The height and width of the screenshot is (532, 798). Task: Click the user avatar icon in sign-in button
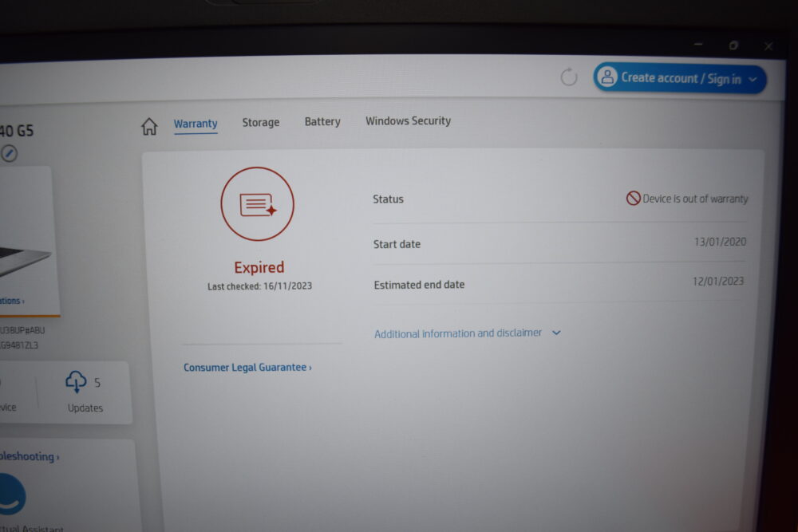[607, 77]
